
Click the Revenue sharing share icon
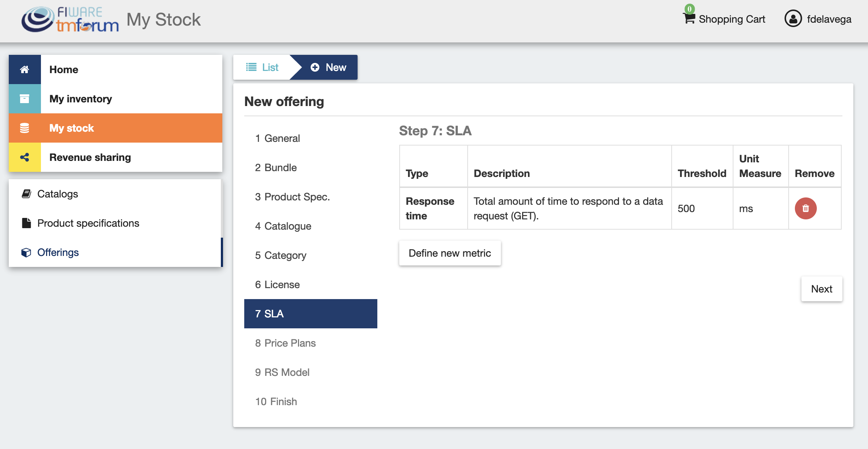click(24, 157)
